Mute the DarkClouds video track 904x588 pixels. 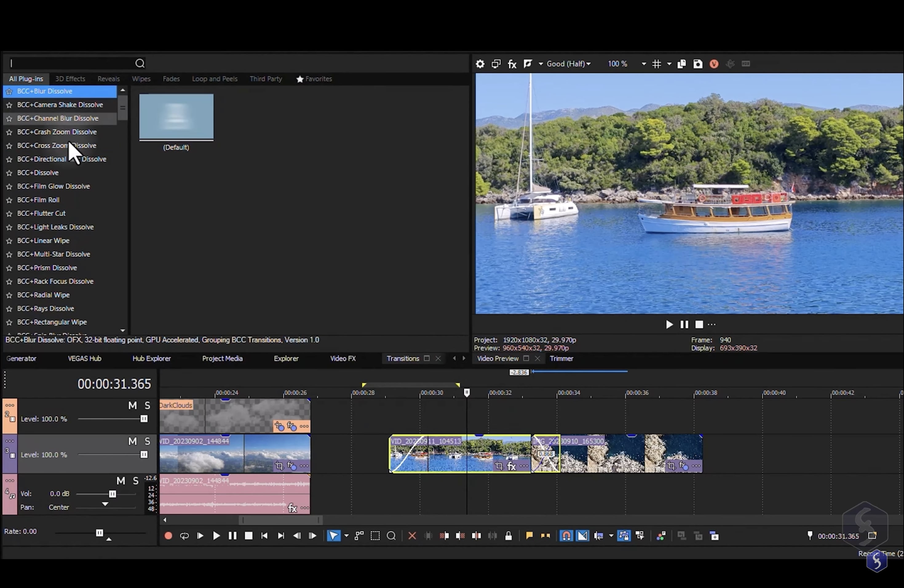132,406
